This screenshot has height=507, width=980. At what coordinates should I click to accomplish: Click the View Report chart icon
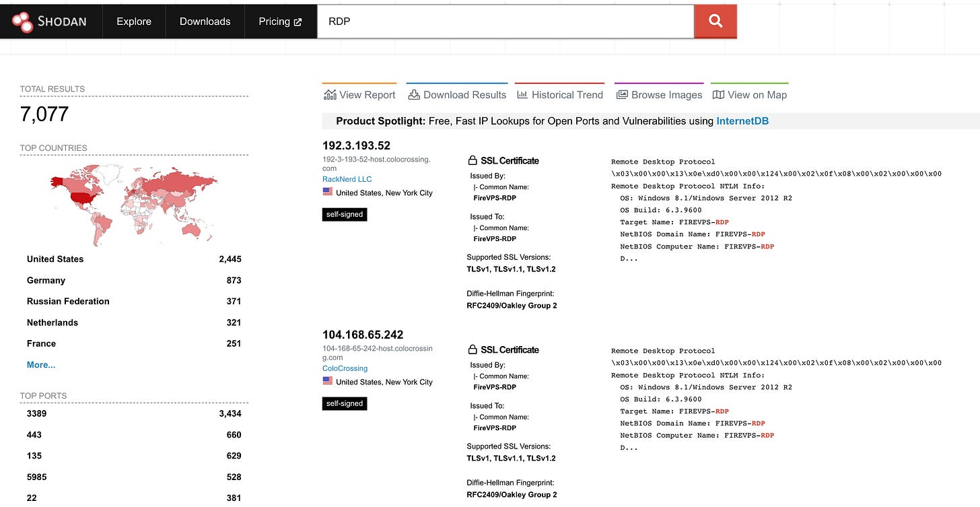tap(330, 95)
